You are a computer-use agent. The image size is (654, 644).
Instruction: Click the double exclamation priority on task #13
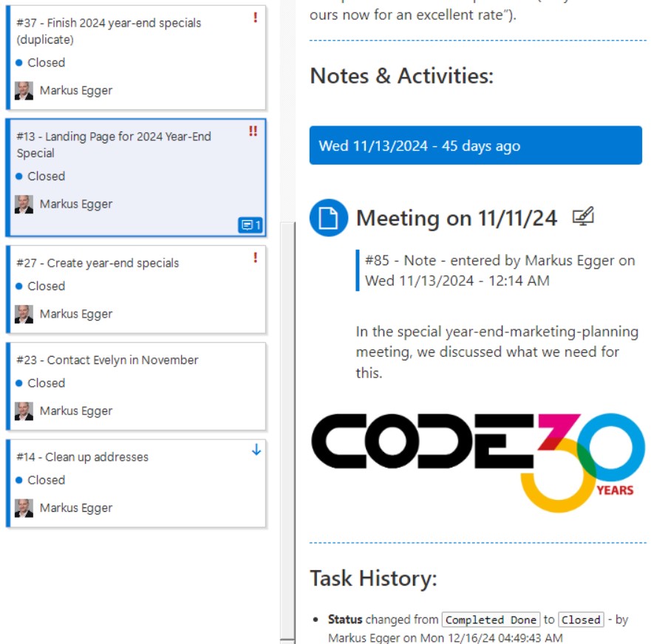pos(253,131)
